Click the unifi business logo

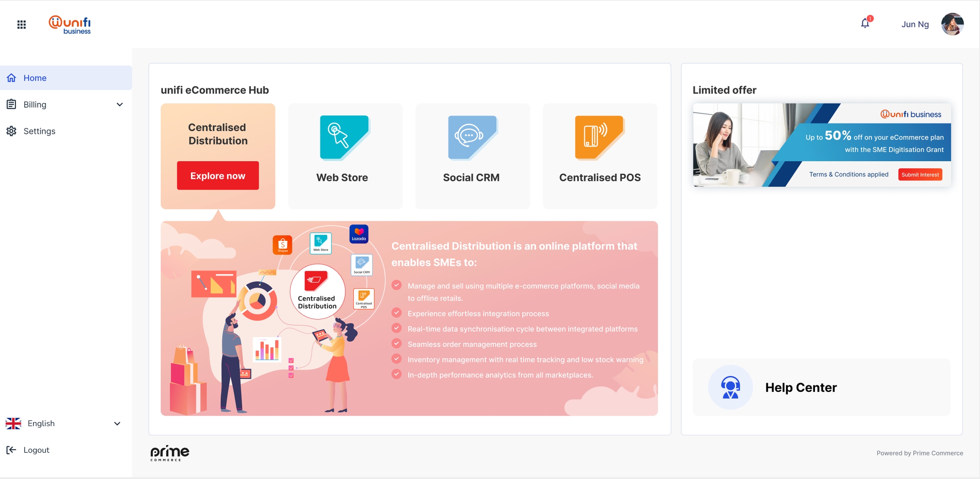pos(70,25)
